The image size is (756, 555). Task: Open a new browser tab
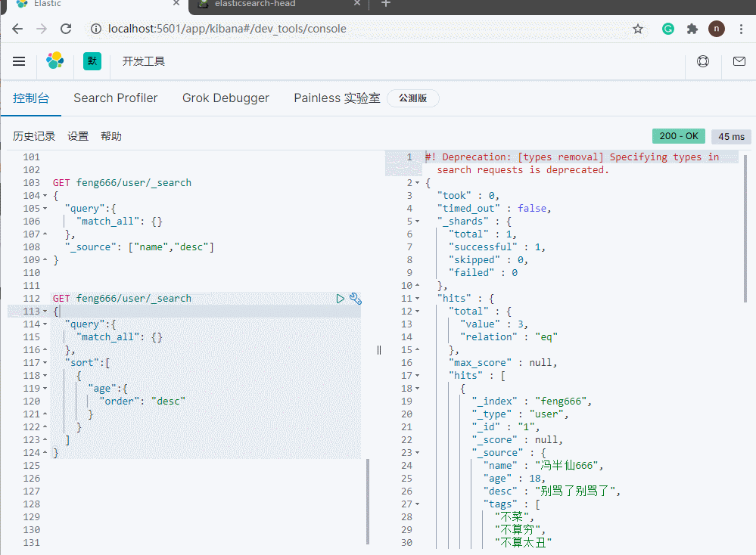[386, 4]
